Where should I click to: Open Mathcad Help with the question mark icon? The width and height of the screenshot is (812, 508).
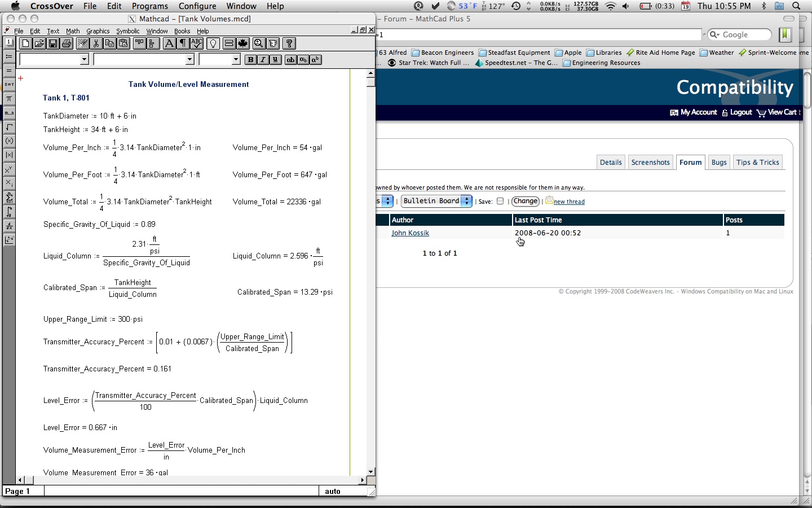tap(290, 43)
